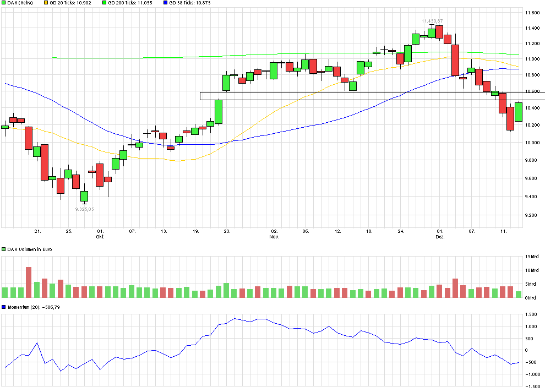This screenshot has width=545, height=392.
Task: Select 'Momentum (20): -506,79' label
Action: pyautogui.click(x=34, y=307)
